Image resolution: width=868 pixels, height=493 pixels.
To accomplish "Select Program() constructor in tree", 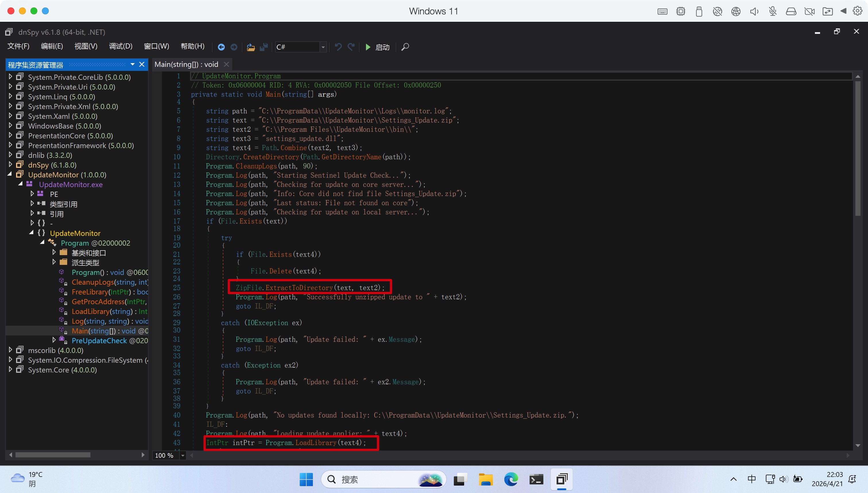I will pos(110,272).
